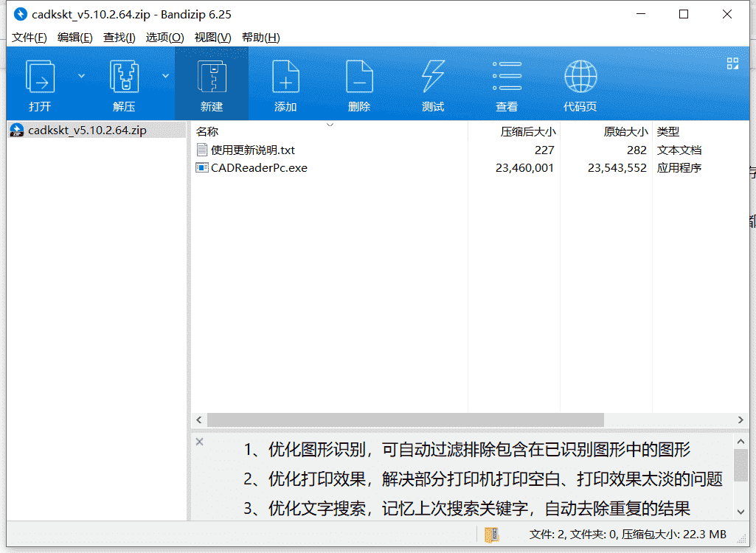Open the 编辑(E) menu
Image resolution: width=756 pixels, height=553 pixels.
pyautogui.click(x=74, y=38)
